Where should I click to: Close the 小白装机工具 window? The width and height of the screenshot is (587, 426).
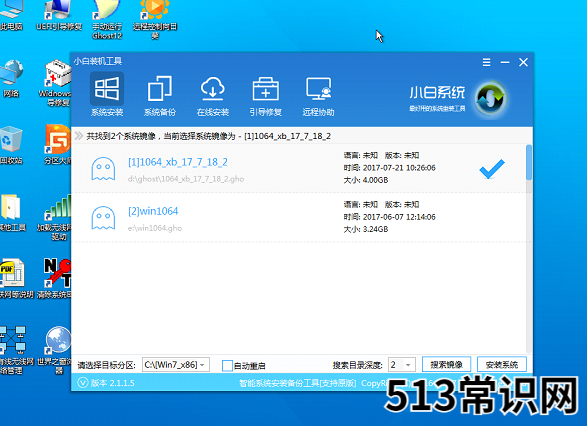[x=523, y=62]
